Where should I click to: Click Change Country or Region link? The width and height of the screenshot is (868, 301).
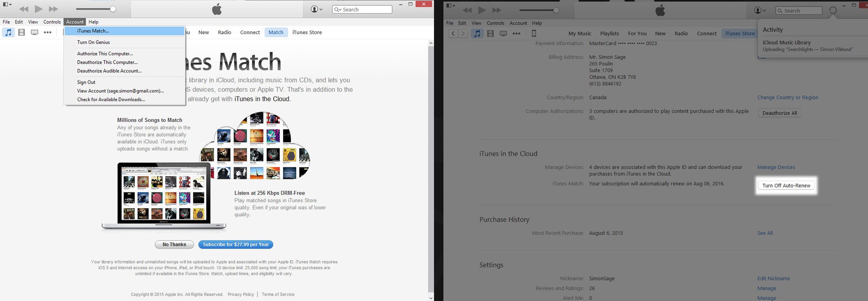(787, 98)
